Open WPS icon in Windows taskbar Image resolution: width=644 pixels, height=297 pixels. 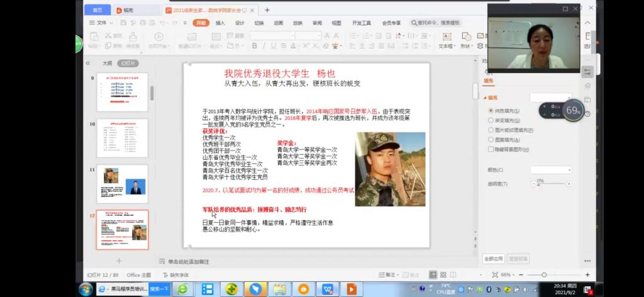(328, 289)
